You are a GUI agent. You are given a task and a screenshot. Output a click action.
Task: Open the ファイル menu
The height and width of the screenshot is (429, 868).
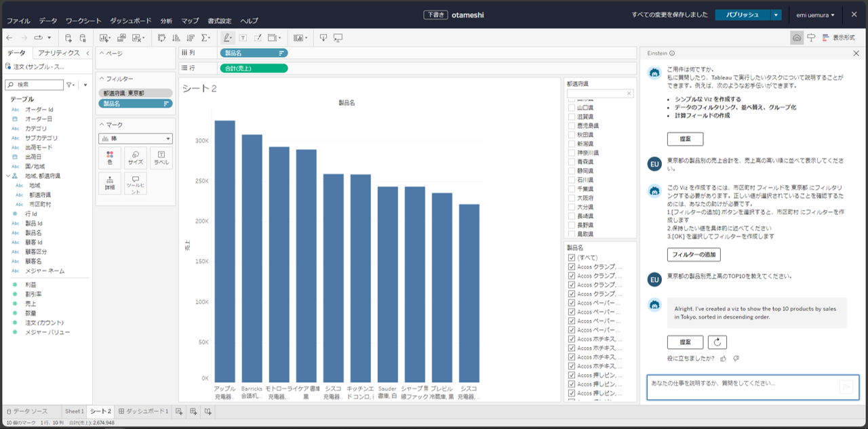(x=18, y=21)
